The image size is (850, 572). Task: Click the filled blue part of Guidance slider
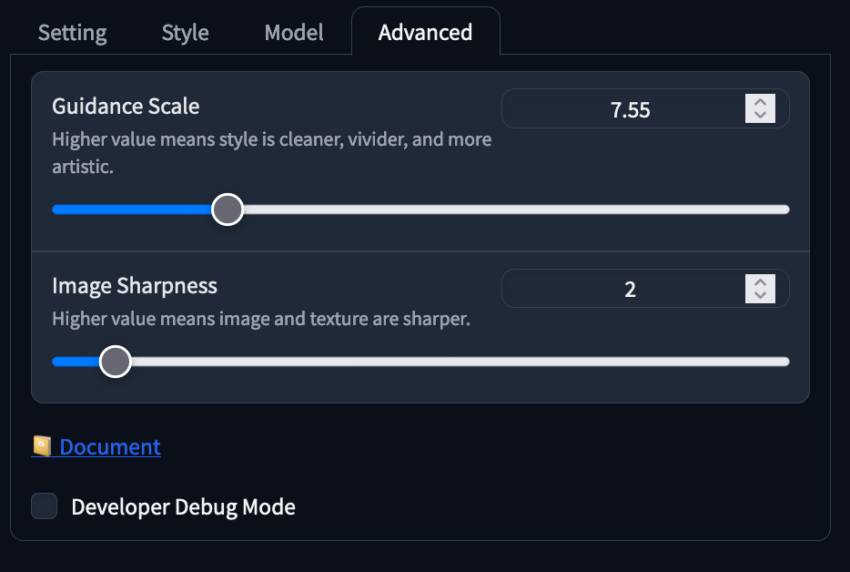coord(132,209)
